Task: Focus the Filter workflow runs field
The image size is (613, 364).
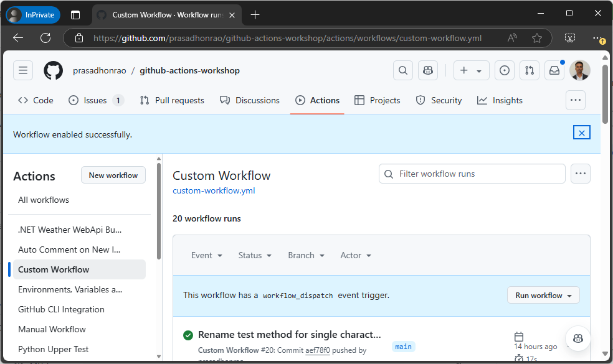Action: point(472,174)
